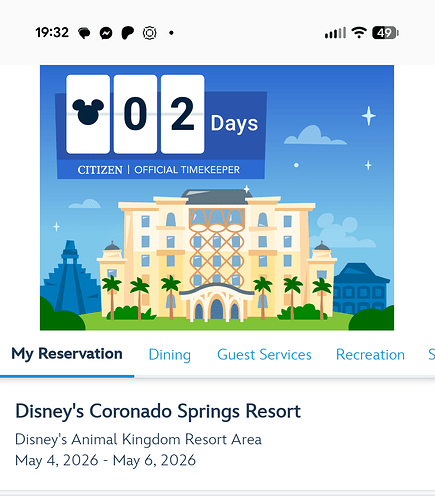Open Disney's Coronado Springs Resort title

coord(158,411)
